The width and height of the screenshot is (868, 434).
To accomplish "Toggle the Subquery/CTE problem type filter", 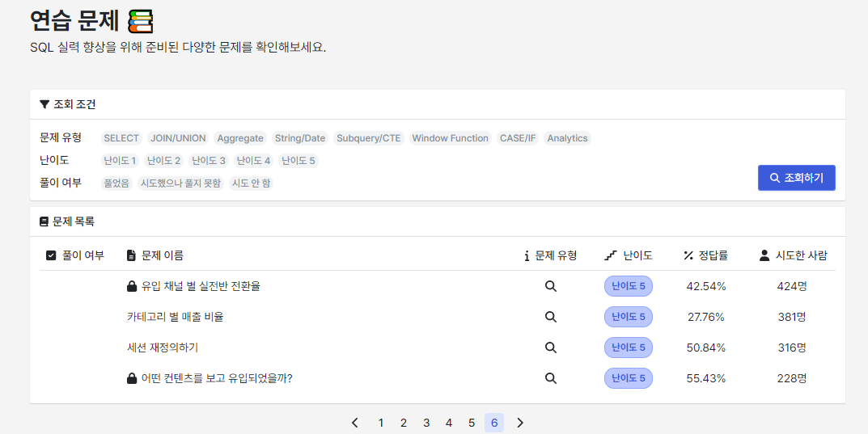I will [x=369, y=138].
